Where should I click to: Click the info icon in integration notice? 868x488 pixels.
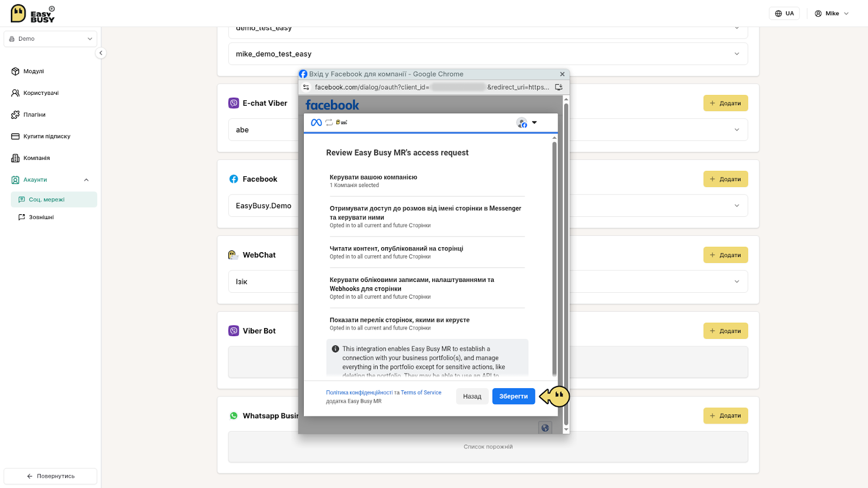pos(335,349)
